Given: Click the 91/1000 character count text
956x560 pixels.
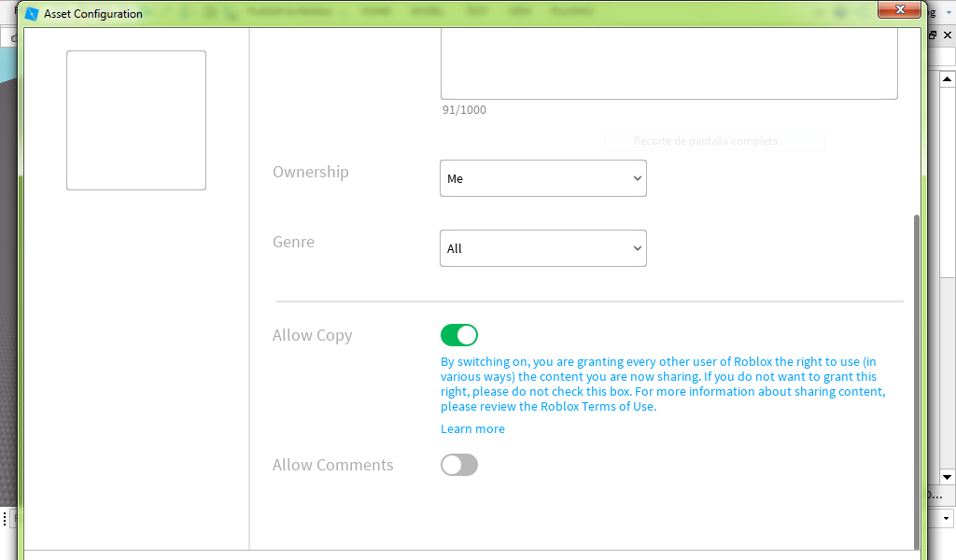Looking at the screenshot, I should coord(465,110).
